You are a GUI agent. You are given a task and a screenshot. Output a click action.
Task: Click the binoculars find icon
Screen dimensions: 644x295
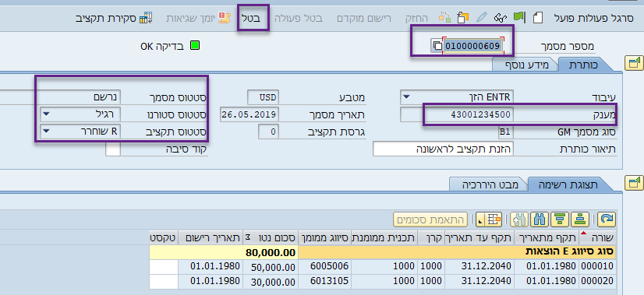pos(539,219)
